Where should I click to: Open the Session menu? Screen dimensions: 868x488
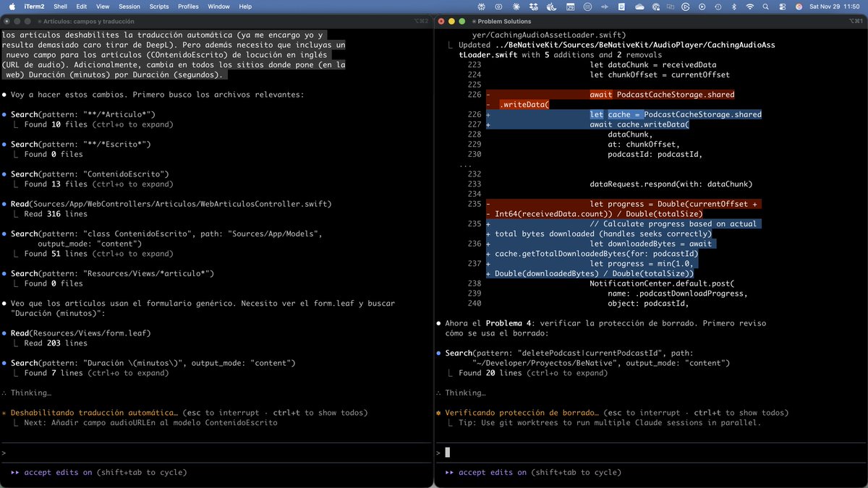(x=129, y=7)
